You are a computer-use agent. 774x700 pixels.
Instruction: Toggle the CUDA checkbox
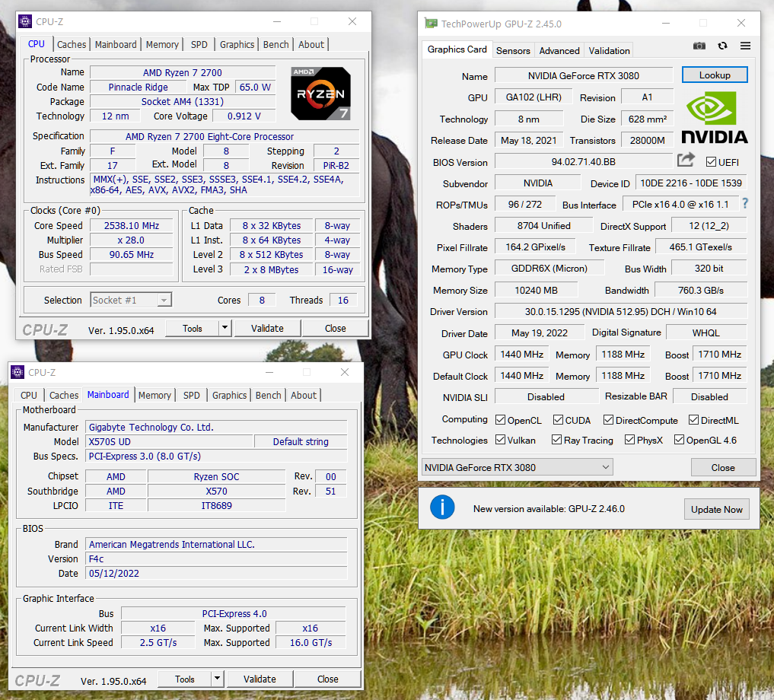[x=558, y=420]
